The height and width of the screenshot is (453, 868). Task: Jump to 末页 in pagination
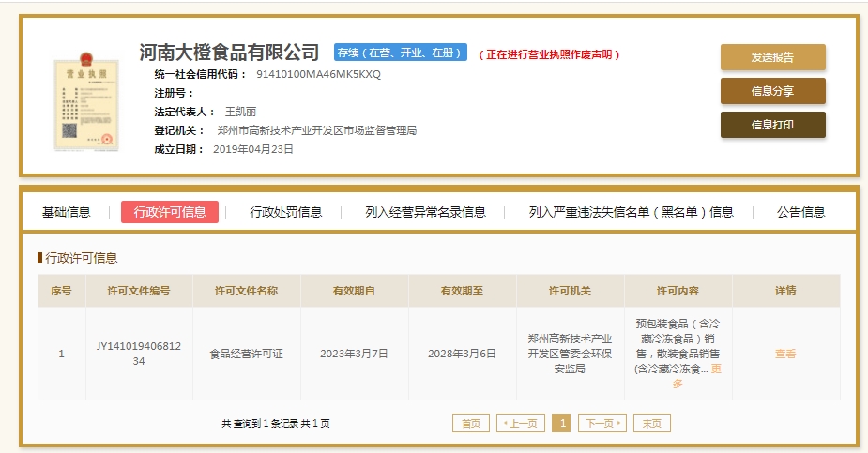pyautogui.click(x=652, y=423)
